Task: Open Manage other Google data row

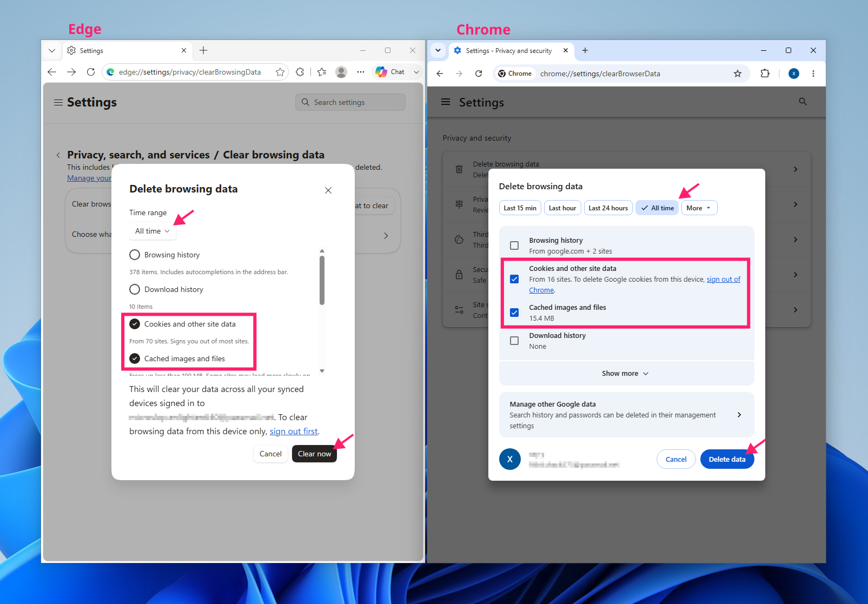Action: (626, 415)
